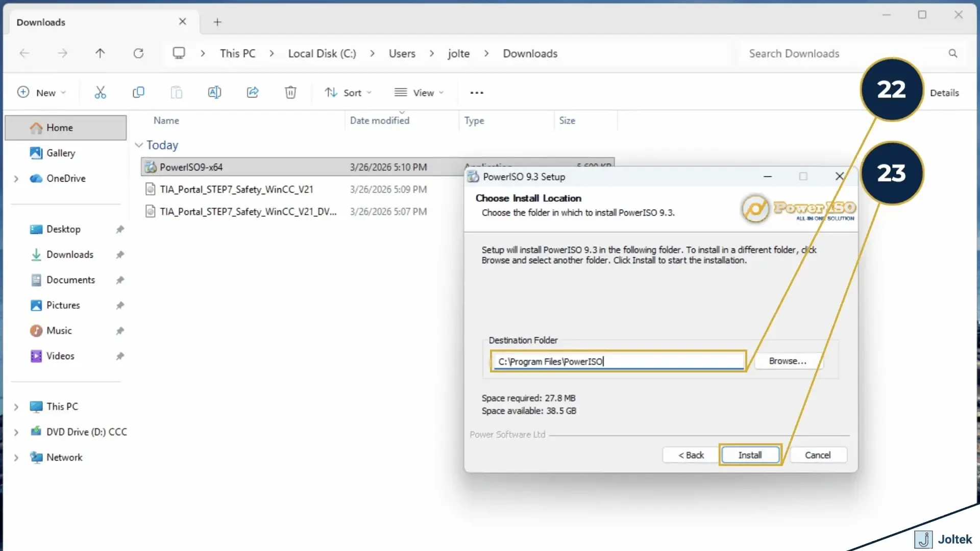The image size is (980, 551).
Task: Click the Share icon in toolbar
Action: [253, 92]
